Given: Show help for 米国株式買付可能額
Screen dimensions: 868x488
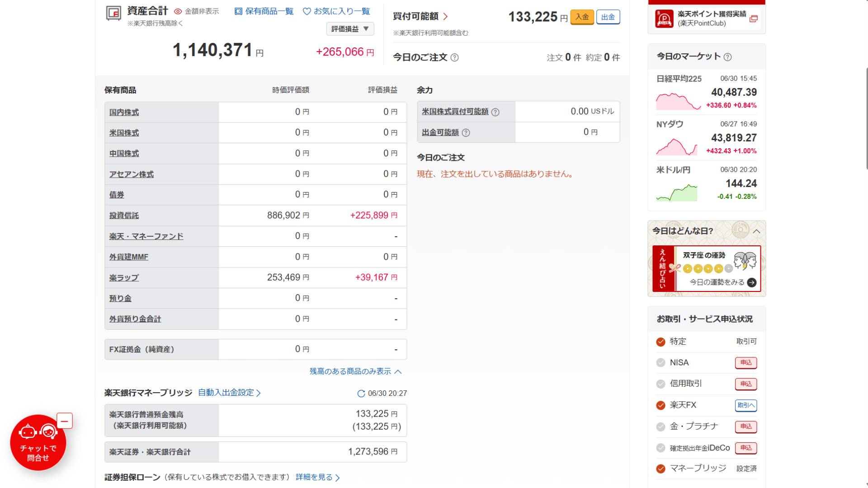Looking at the screenshot, I should click(x=495, y=112).
